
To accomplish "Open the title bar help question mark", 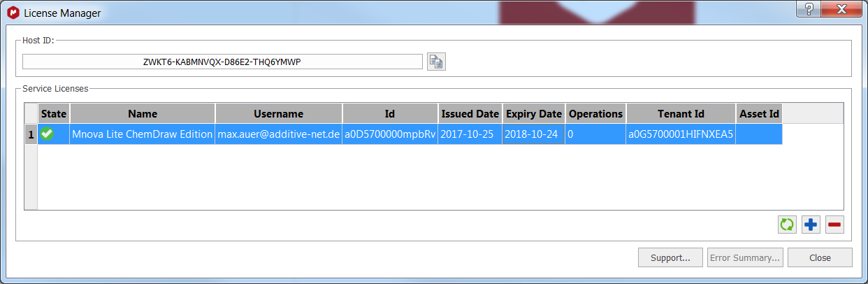I will [809, 8].
